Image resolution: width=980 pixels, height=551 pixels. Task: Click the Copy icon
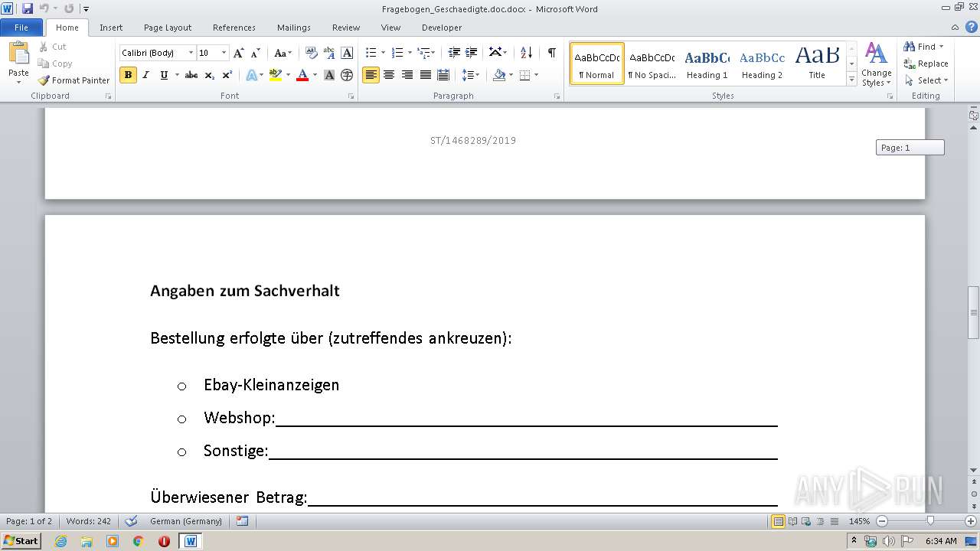coord(44,64)
